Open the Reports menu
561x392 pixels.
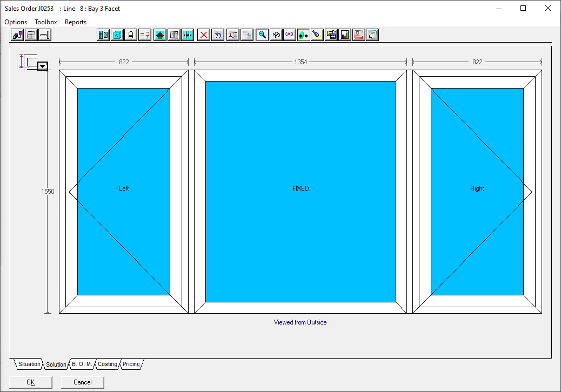(x=76, y=22)
